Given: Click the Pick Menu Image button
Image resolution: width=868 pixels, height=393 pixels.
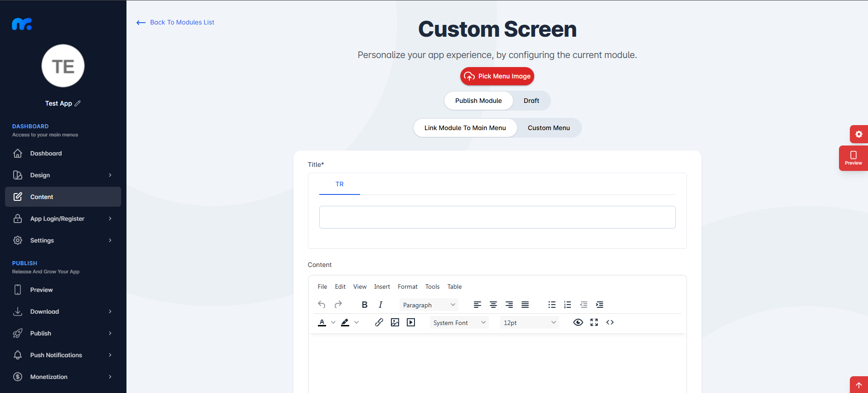Looking at the screenshot, I should point(497,76).
